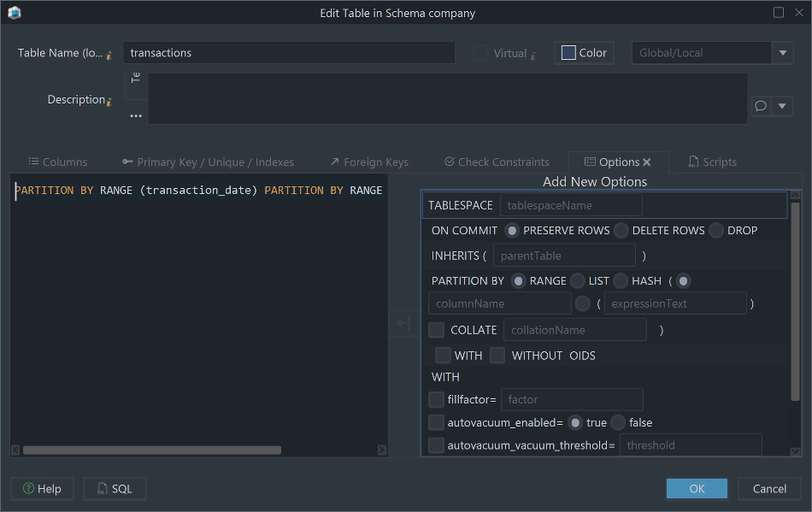
Task: Click the Virtual info icon
Action: 533,55
